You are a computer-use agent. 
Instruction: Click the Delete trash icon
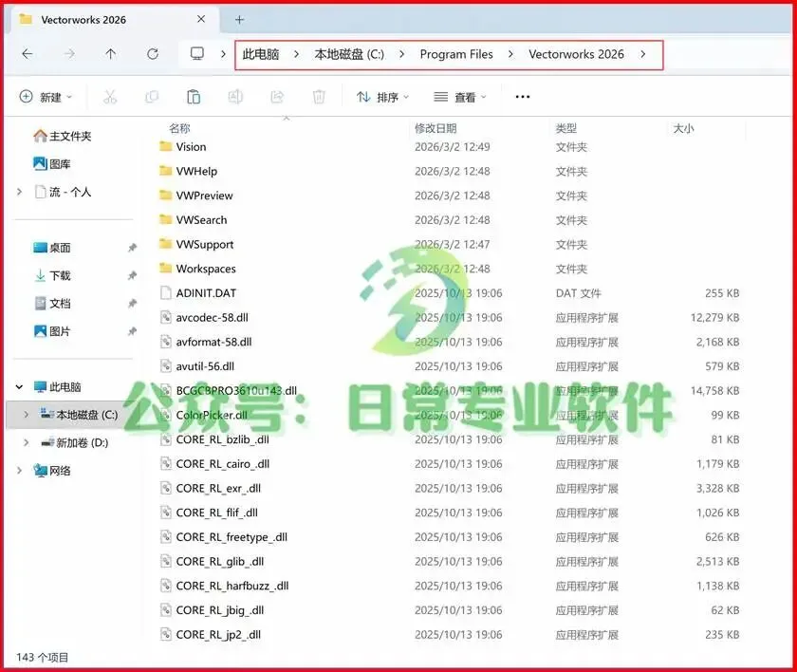[x=319, y=97]
